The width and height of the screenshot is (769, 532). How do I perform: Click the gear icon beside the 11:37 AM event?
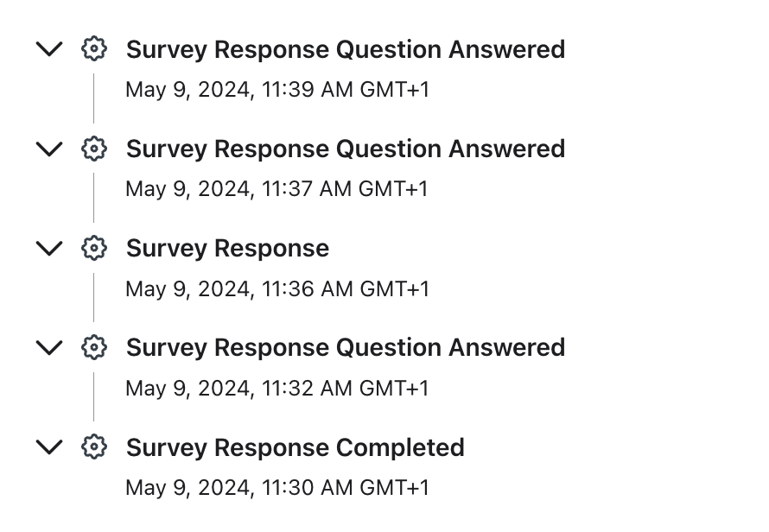pos(93,148)
